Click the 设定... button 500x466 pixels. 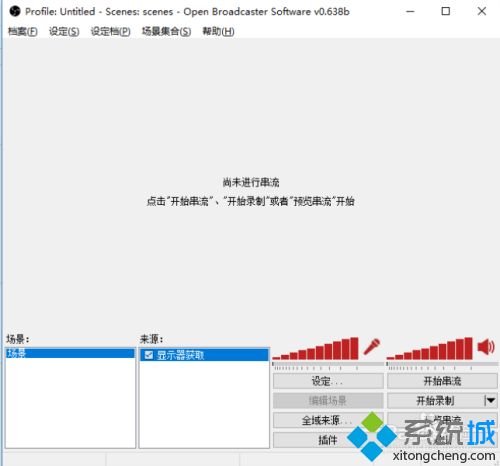coord(328,381)
